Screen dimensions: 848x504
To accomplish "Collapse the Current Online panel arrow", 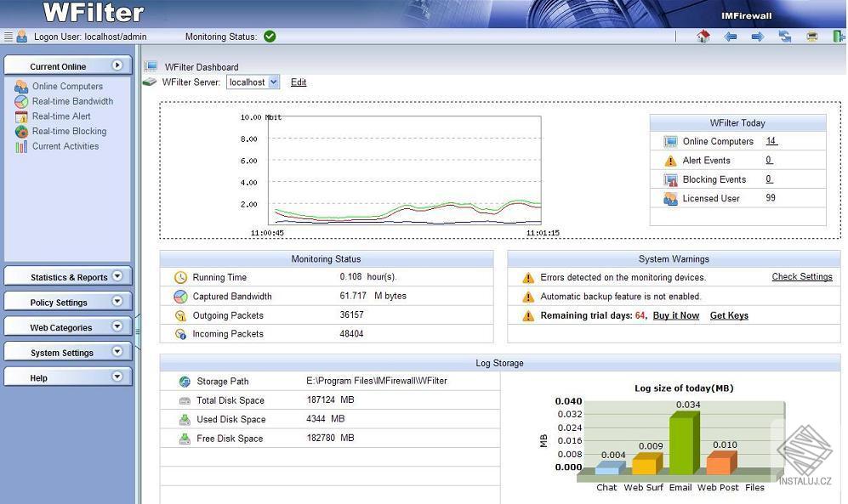I will [x=117, y=65].
